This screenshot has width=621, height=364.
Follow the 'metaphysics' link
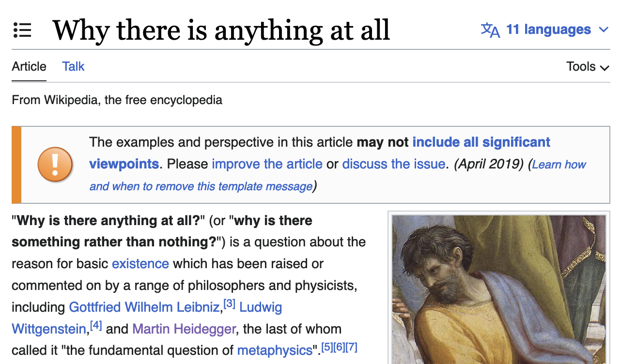[275, 350]
